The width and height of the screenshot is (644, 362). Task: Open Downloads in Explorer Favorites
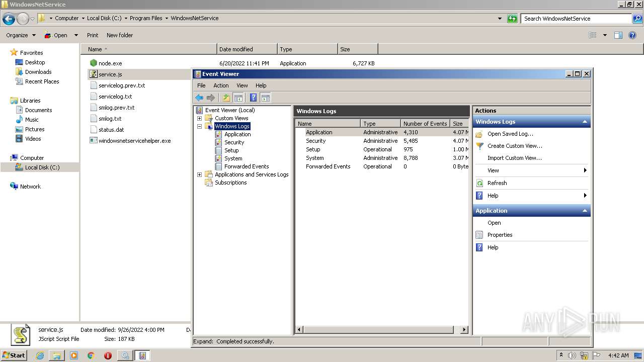coord(38,72)
